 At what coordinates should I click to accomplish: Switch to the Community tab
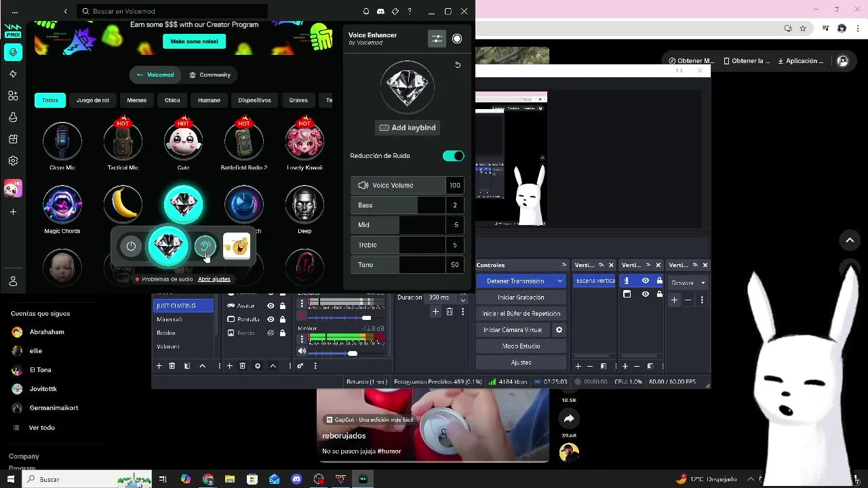pyautogui.click(x=210, y=75)
